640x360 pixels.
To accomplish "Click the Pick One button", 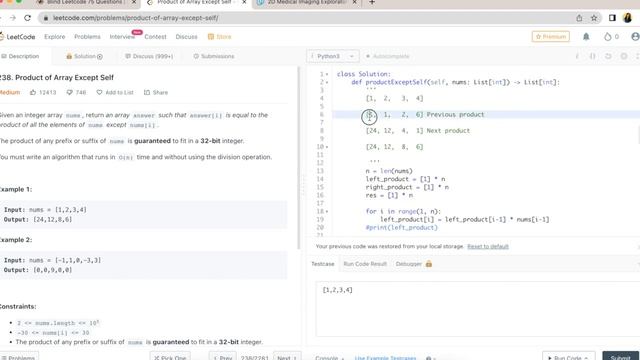I will [x=170, y=358].
